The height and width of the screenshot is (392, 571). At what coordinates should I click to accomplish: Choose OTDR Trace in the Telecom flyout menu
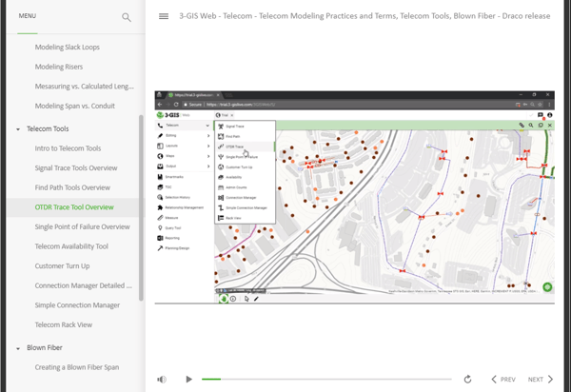(x=230, y=147)
